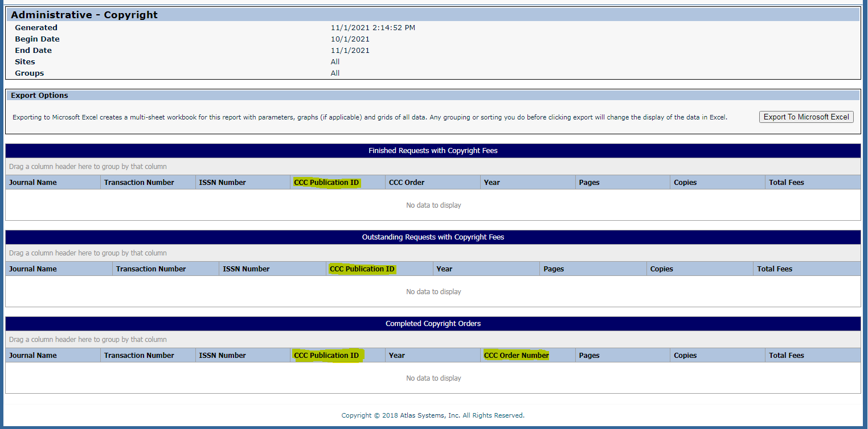The height and width of the screenshot is (429, 868).
Task: Sort the CCC Order column
Action: click(x=405, y=181)
